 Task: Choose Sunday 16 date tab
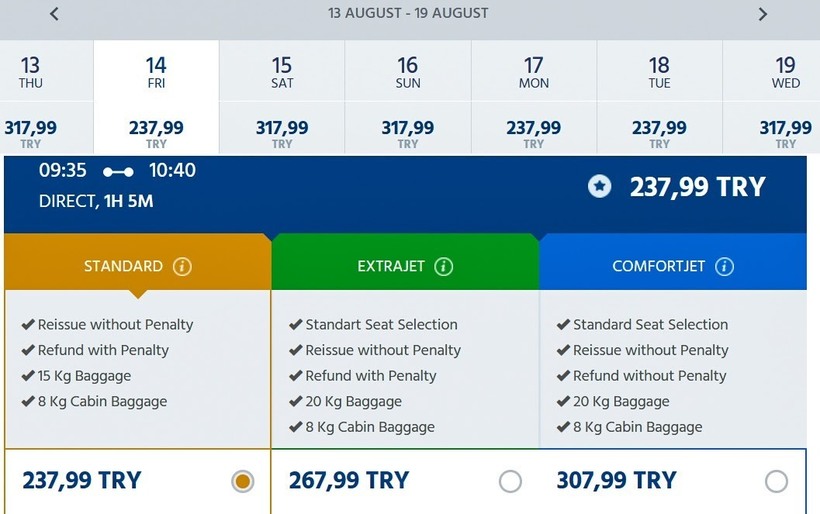[408, 98]
